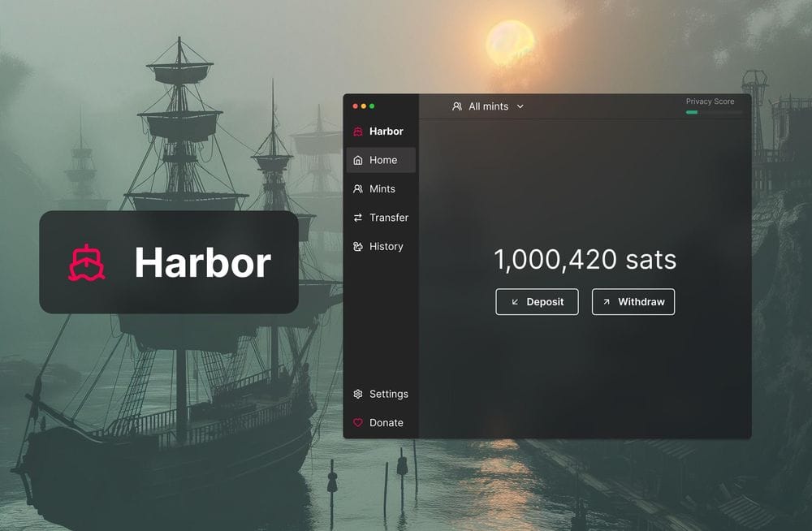Click the people icon beside All mints

(x=457, y=106)
